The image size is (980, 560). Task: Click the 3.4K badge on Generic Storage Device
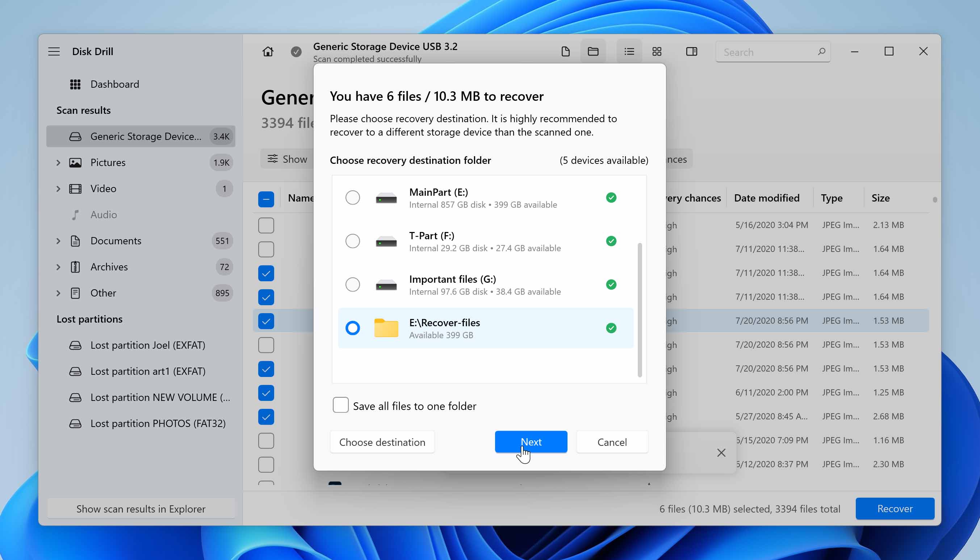point(221,137)
